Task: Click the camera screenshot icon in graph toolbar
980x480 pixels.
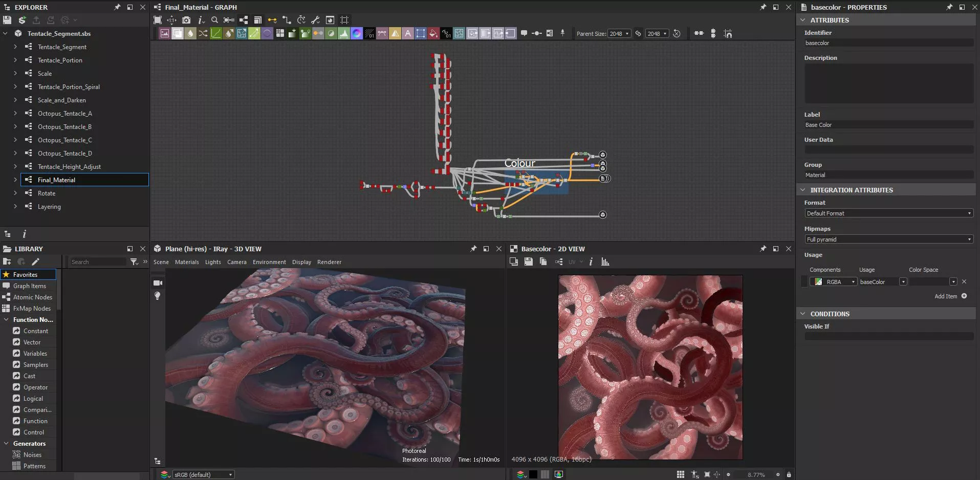Action: [x=186, y=20]
